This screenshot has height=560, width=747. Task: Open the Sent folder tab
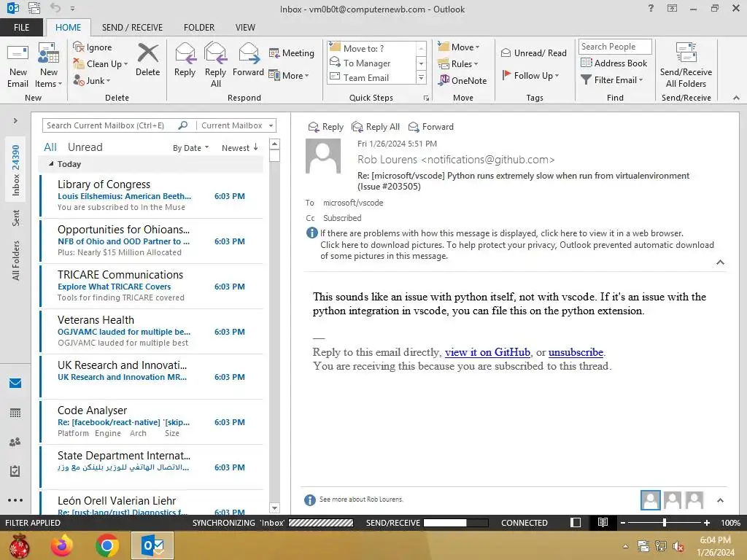tap(16, 217)
